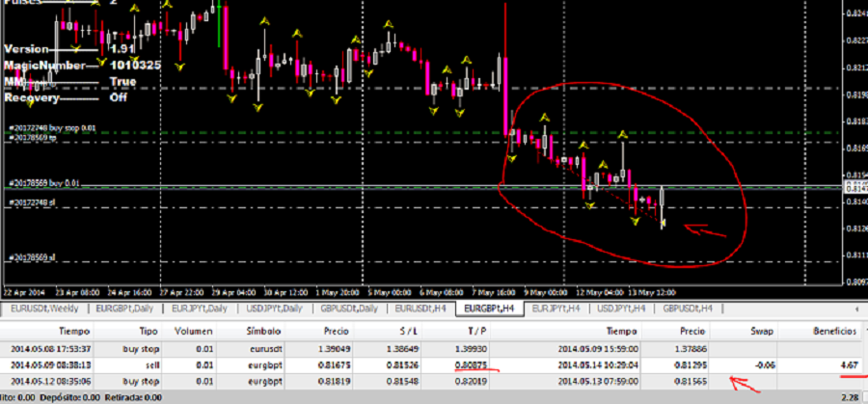
Task: Switch to the EURUSDt,Weekly chart tab
Action: 41,309
